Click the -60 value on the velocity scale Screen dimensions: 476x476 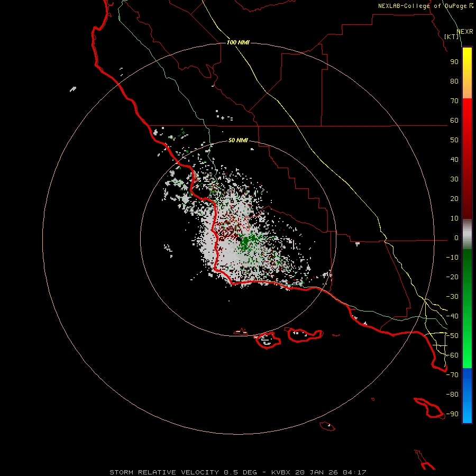[x=452, y=355]
